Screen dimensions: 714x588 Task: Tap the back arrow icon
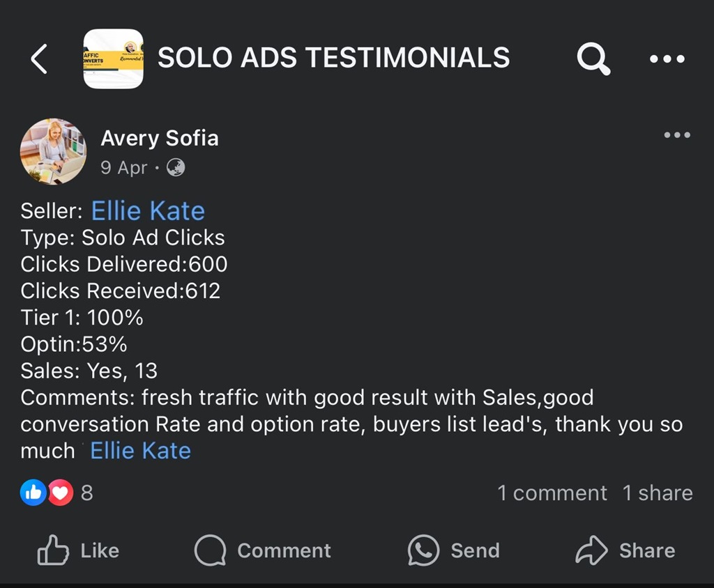(x=40, y=59)
